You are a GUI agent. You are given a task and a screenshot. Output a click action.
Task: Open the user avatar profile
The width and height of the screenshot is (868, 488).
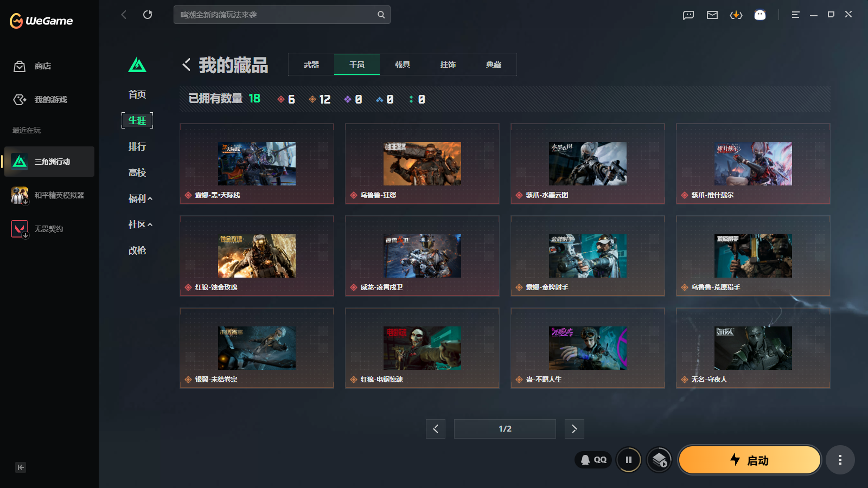[x=760, y=15]
